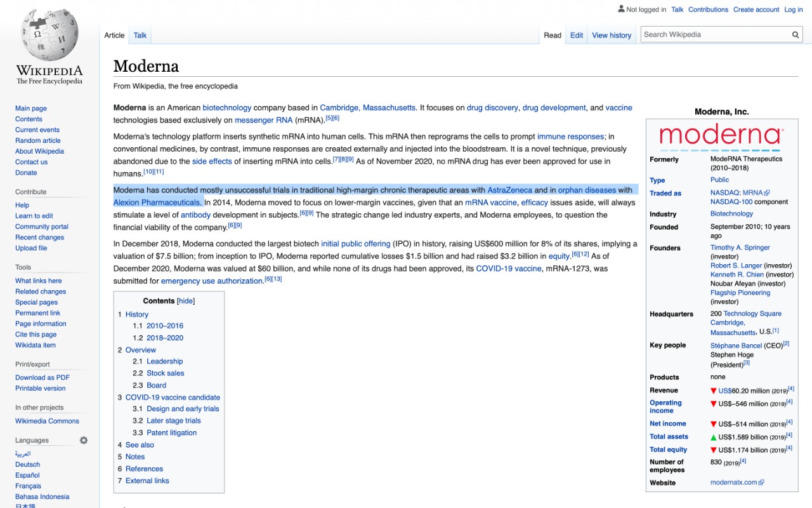Viewport: 812px width, 508px height.
Task: Open the View history tab
Action: (x=612, y=36)
